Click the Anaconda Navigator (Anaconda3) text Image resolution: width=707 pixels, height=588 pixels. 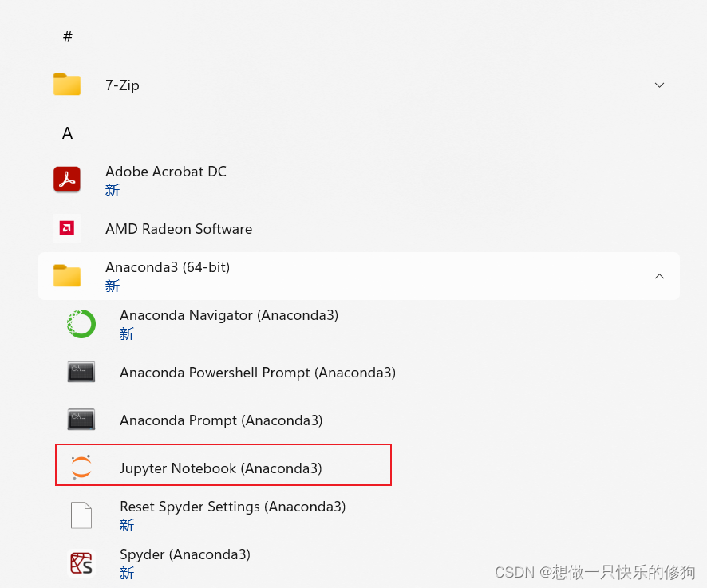[x=229, y=314]
